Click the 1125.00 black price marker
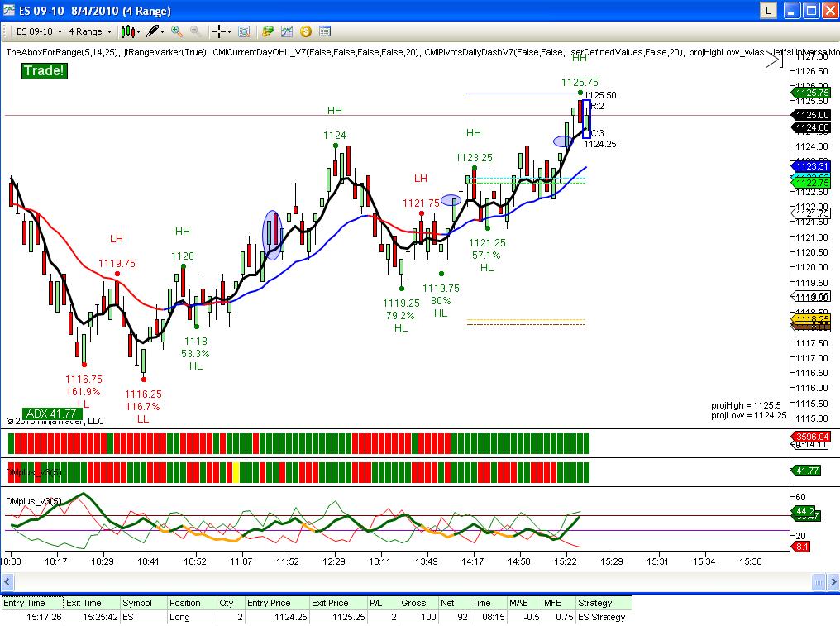The image size is (840, 626). coord(812,115)
